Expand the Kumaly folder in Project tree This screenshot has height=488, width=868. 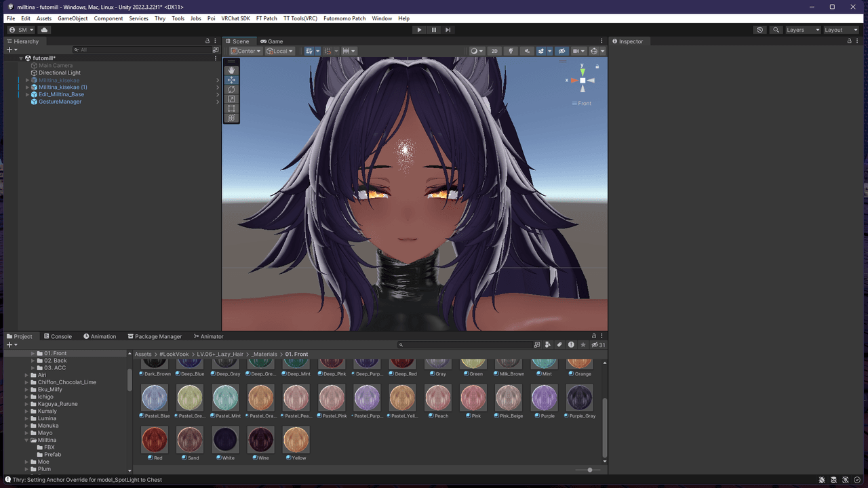27,411
